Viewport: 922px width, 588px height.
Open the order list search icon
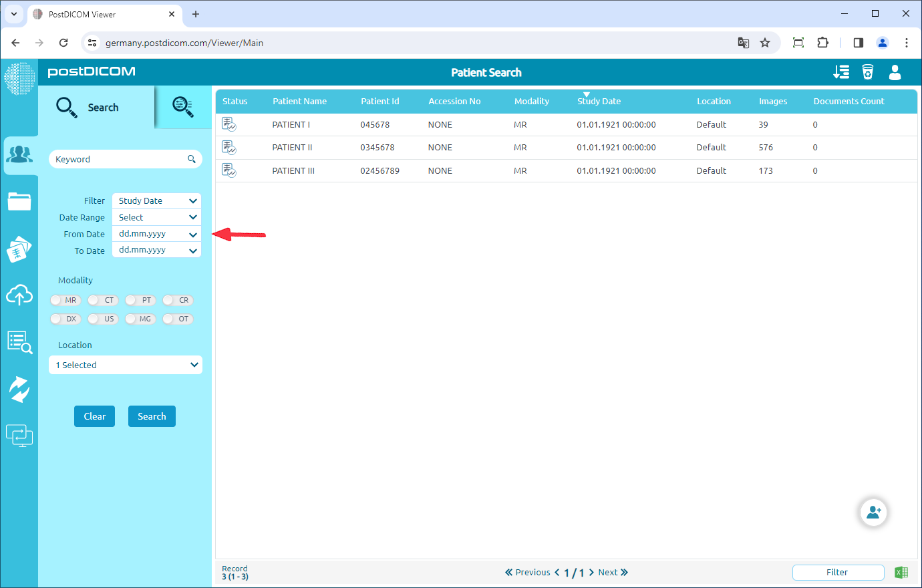(x=20, y=341)
